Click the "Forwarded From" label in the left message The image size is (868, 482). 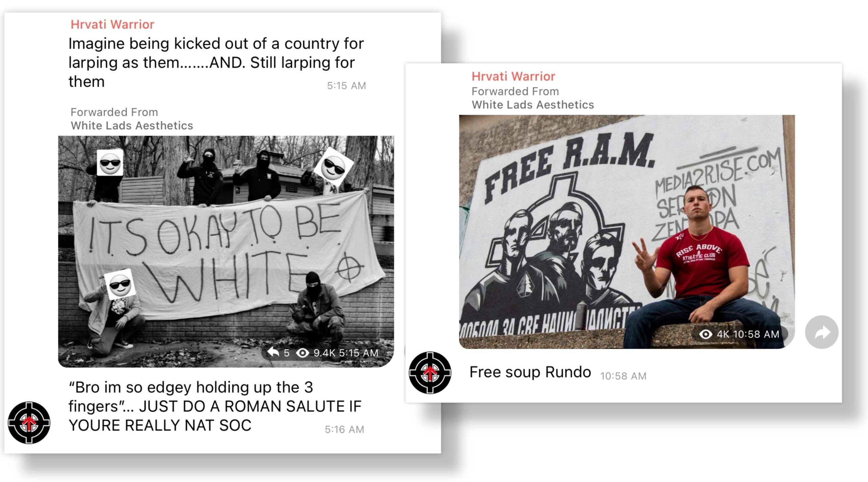tap(114, 112)
